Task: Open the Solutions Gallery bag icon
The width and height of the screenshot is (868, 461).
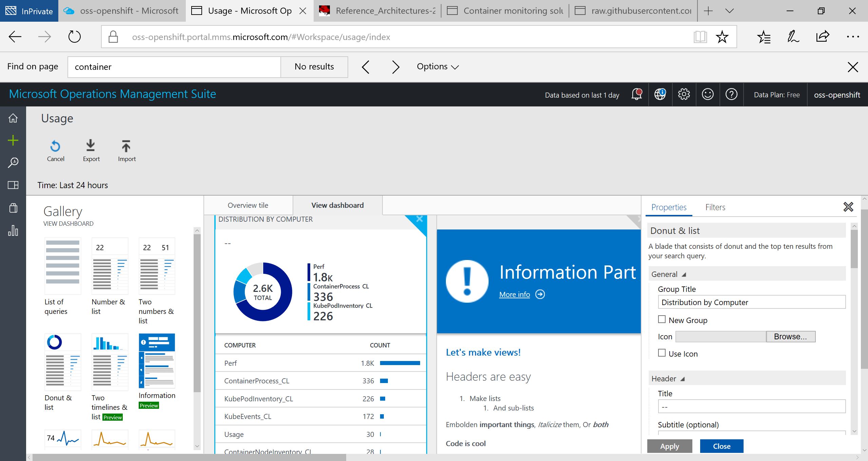Action: 13,208
